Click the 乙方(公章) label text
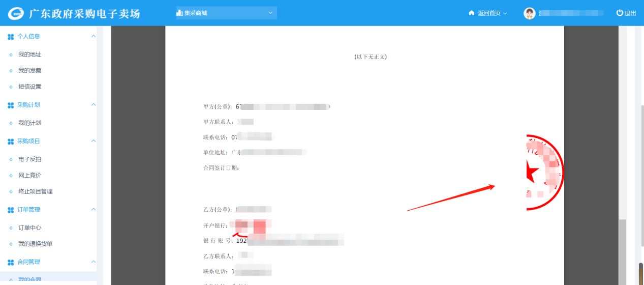 tap(217, 209)
